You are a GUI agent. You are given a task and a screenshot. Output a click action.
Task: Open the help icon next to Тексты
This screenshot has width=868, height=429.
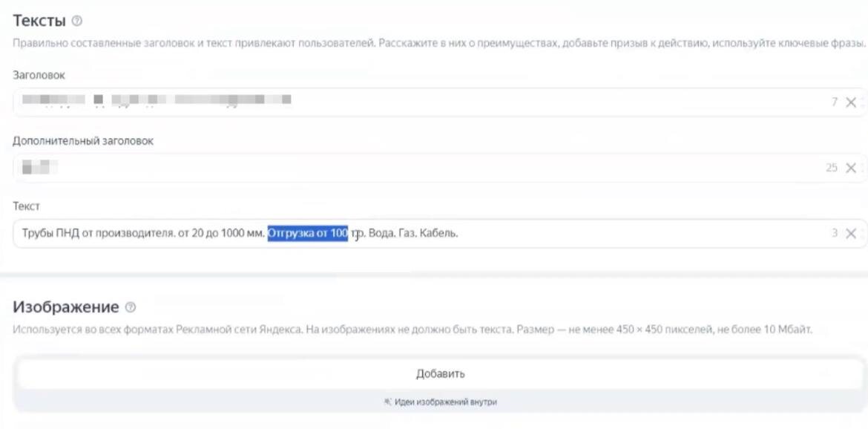coord(77,21)
